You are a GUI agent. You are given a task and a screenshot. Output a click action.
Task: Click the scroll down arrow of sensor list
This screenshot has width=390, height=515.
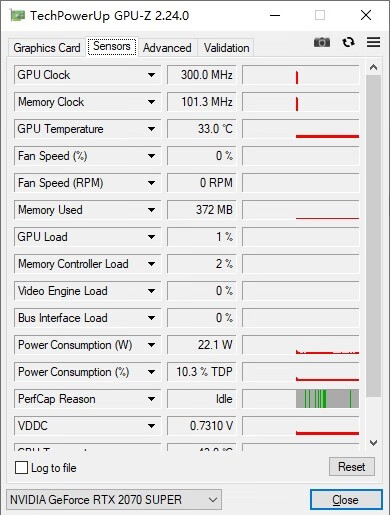click(x=373, y=443)
